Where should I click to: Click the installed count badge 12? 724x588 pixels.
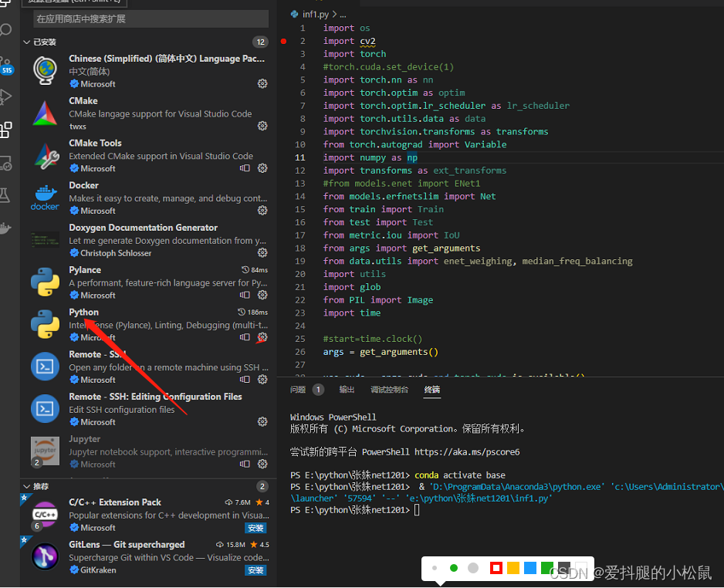click(260, 42)
